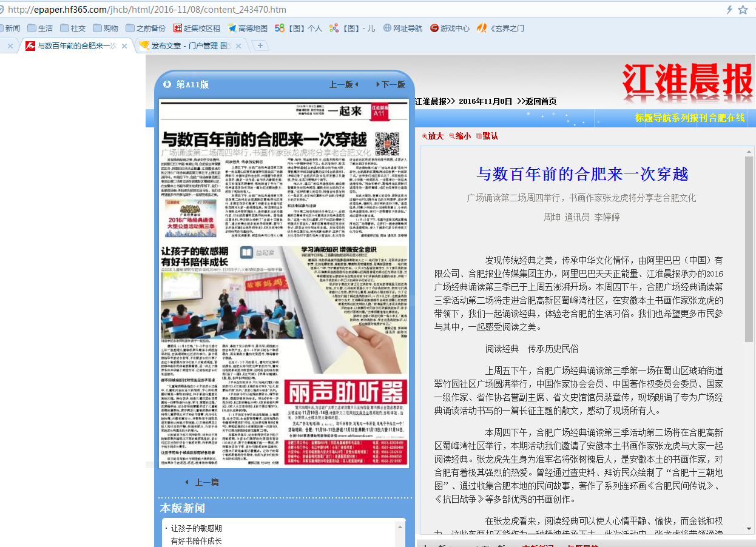Open the 网址导航 bookmark
Screen dimensions: 756x547
402,28
